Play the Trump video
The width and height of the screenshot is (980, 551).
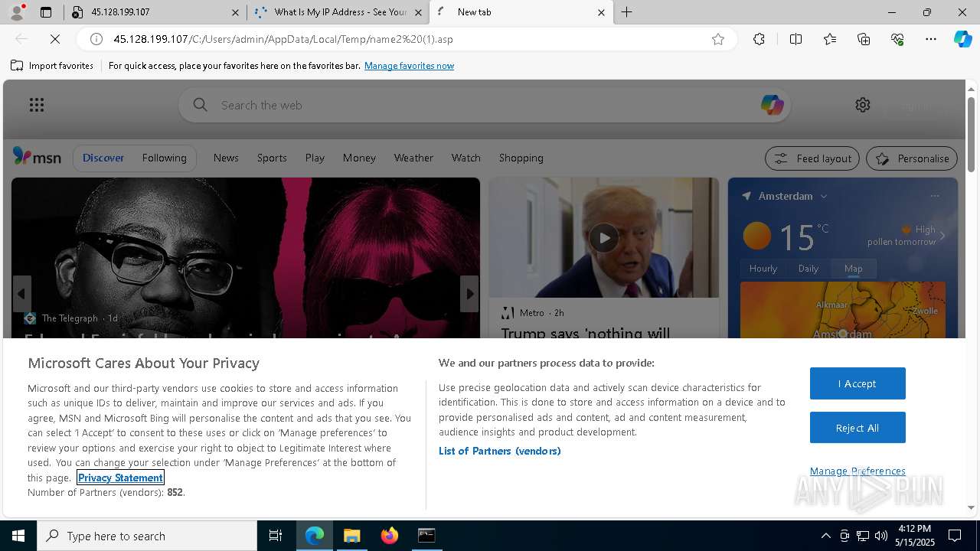click(x=603, y=238)
